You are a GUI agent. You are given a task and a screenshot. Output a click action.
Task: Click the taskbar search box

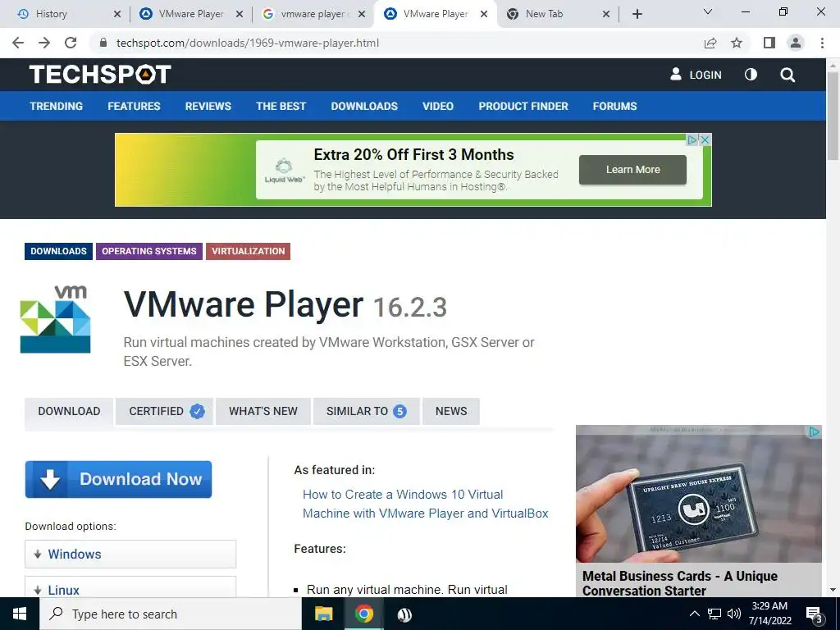coord(171,614)
